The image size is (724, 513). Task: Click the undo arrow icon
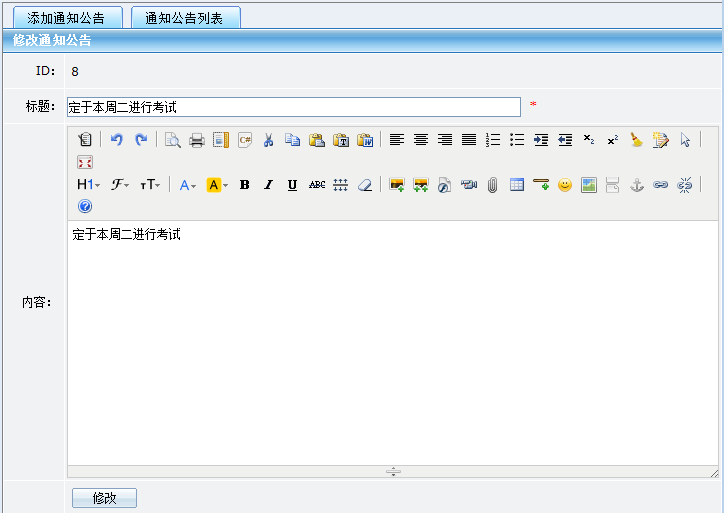(117, 140)
